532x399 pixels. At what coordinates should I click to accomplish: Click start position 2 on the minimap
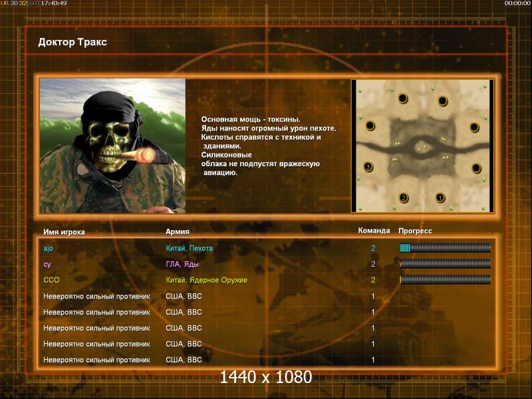(x=404, y=198)
